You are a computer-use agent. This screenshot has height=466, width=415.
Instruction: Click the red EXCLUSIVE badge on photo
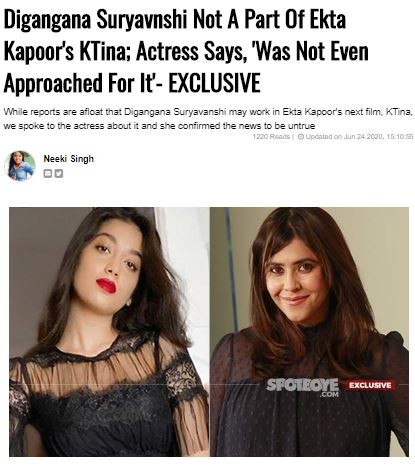[x=370, y=385]
